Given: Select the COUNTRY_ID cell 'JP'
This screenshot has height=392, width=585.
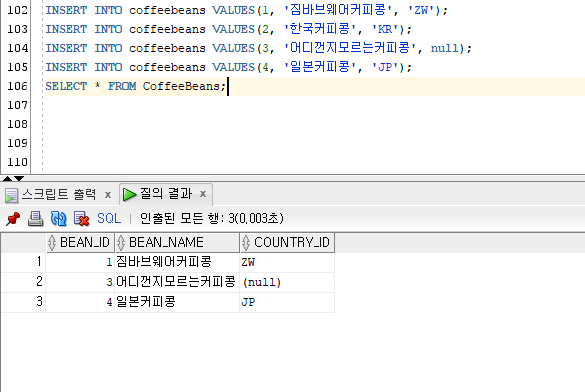Looking at the screenshot, I should [287, 302].
